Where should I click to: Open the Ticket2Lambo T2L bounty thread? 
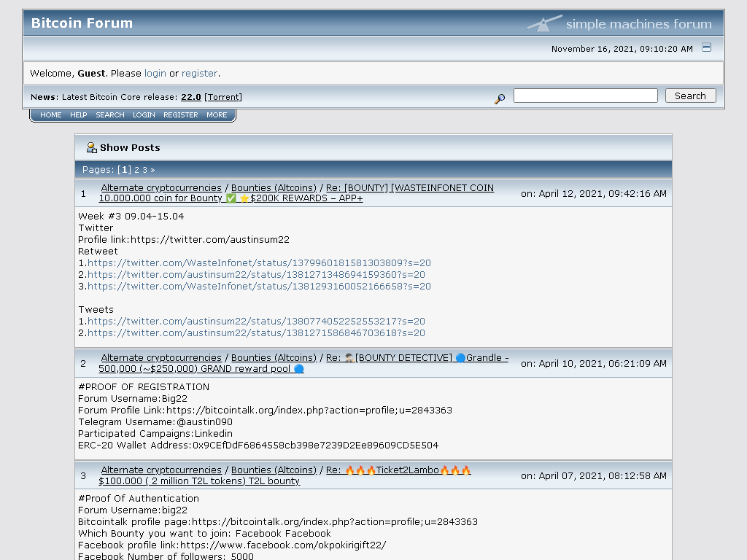pos(285,475)
